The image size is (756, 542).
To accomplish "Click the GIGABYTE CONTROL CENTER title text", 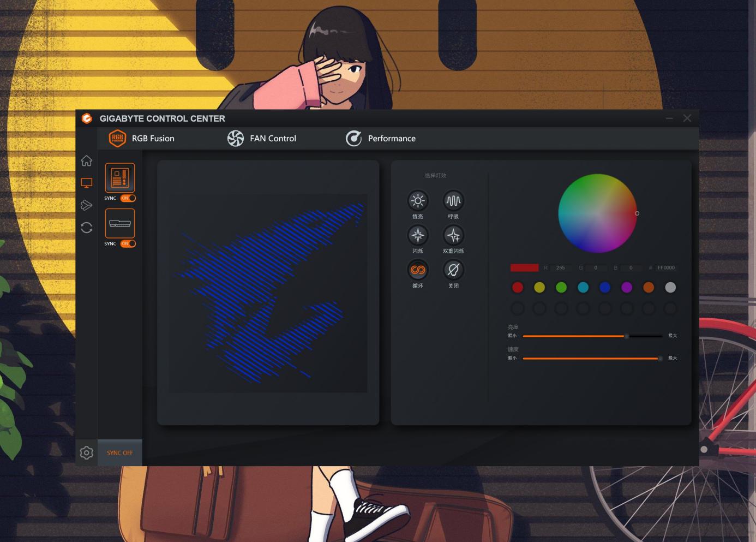I will 163,118.
